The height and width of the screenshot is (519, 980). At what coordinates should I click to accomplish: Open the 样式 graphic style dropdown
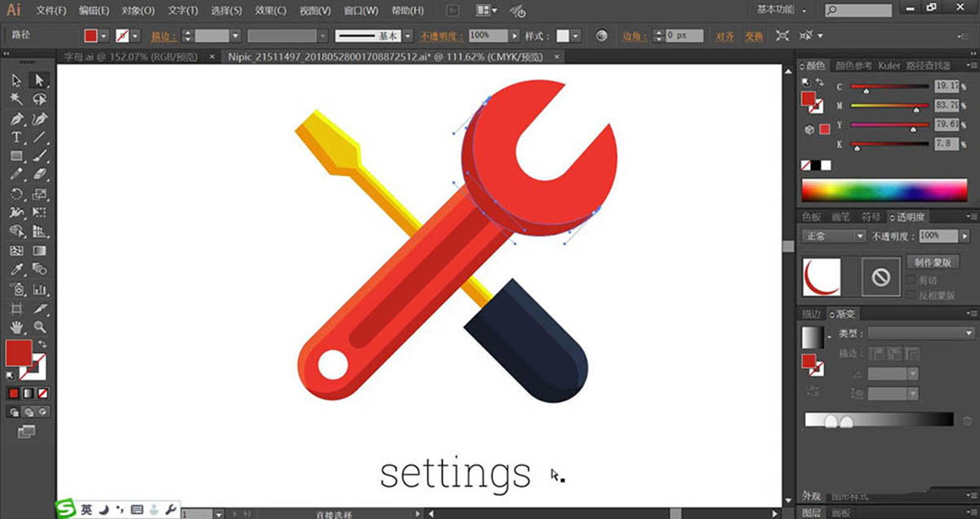(576, 36)
